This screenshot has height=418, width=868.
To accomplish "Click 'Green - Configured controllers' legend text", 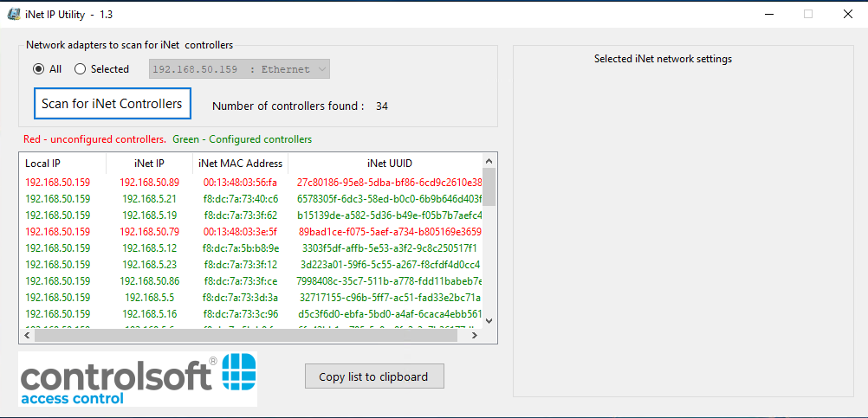I will click(243, 139).
